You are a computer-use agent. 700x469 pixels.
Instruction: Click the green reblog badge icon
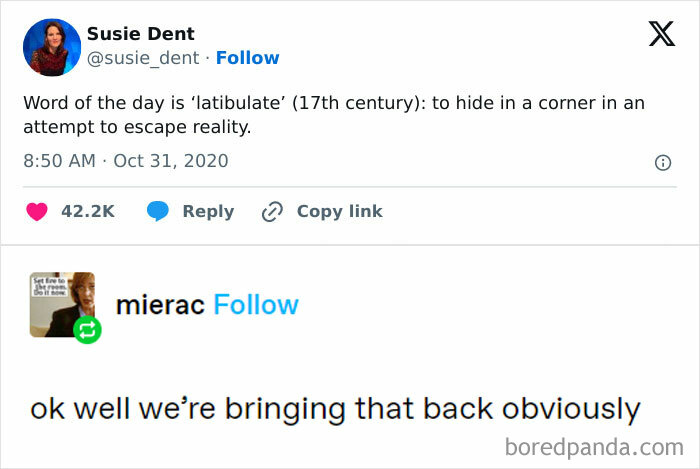[87, 329]
